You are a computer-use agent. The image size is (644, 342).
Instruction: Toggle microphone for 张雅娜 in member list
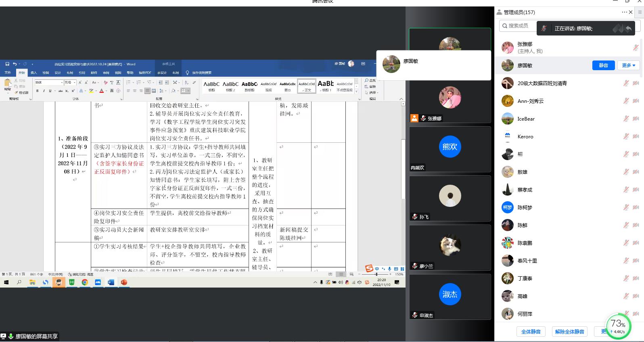(x=636, y=48)
